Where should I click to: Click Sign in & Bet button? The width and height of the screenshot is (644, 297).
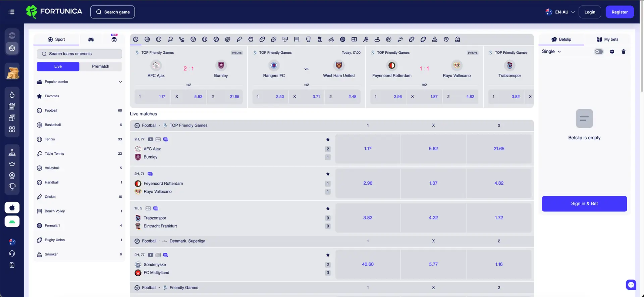tap(584, 204)
